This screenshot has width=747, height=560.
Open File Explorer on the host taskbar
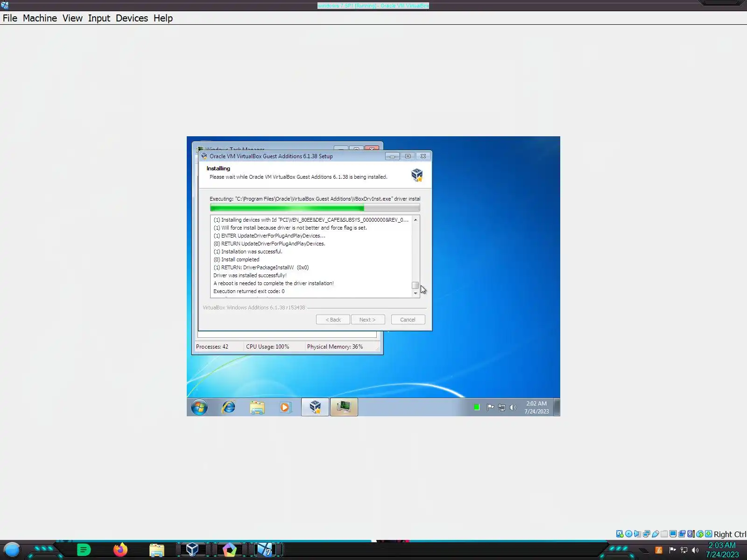click(157, 550)
